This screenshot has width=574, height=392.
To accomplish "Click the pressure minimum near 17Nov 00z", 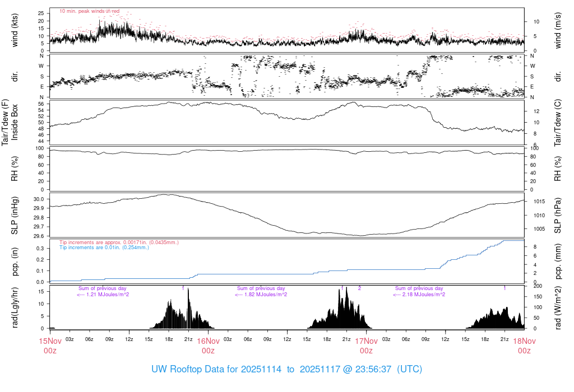I will [x=360, y=236].
